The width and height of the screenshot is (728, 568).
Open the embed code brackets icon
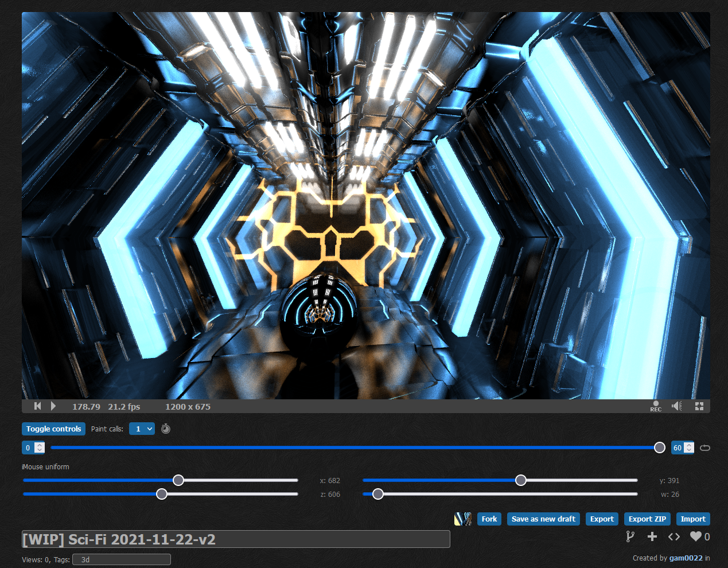coord(674,536)
